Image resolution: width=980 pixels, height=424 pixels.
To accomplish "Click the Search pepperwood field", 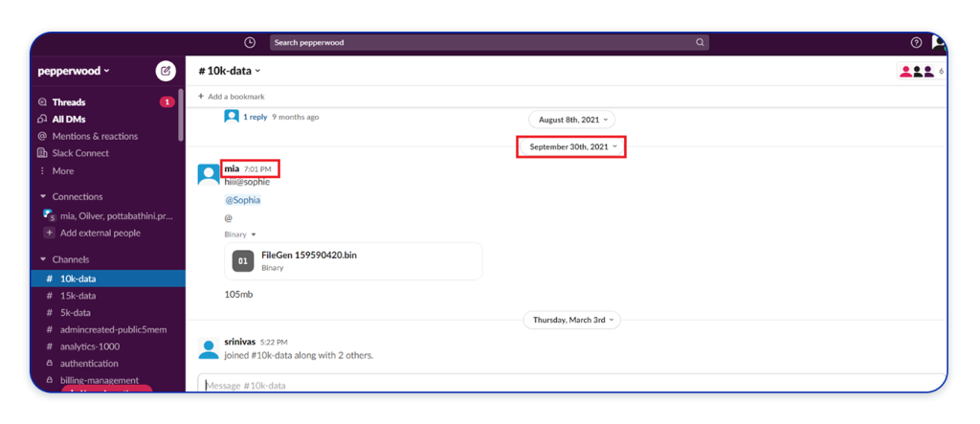I will click(x=489, y=42).
